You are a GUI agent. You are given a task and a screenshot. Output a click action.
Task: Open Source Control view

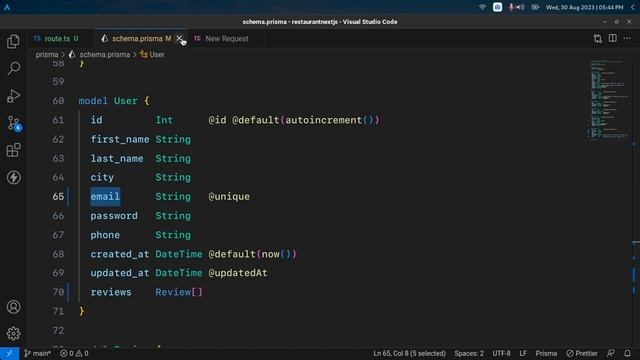(x=14, y=123)
